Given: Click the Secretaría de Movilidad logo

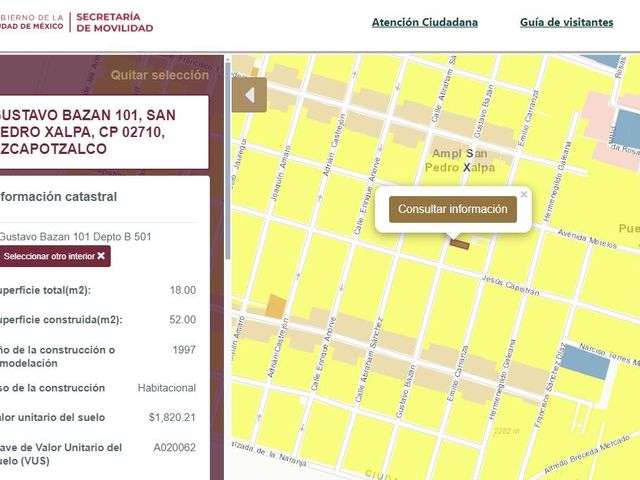Looking at the screenshot, I should pos(114,22).
